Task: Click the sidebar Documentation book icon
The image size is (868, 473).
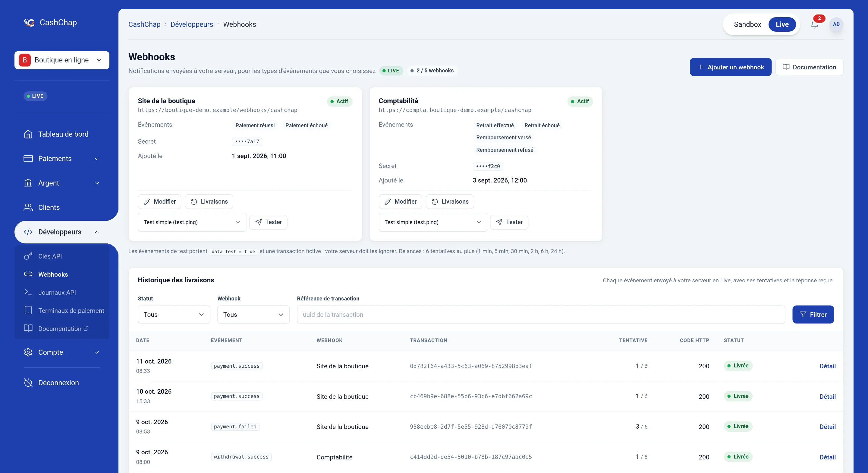Action: 28,328
